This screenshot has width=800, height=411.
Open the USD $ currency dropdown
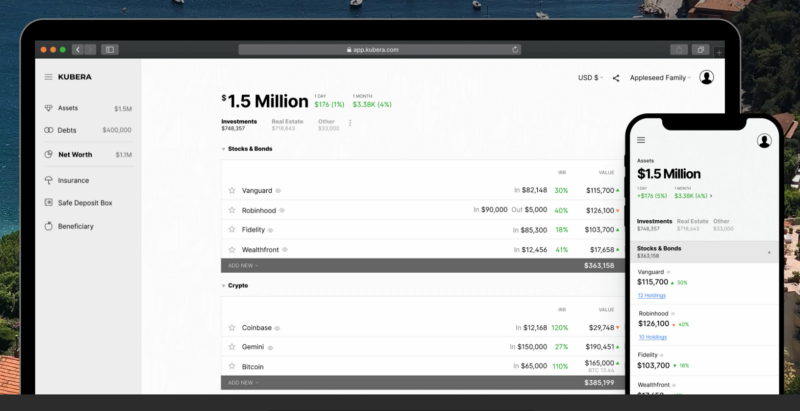click(590, 78)
